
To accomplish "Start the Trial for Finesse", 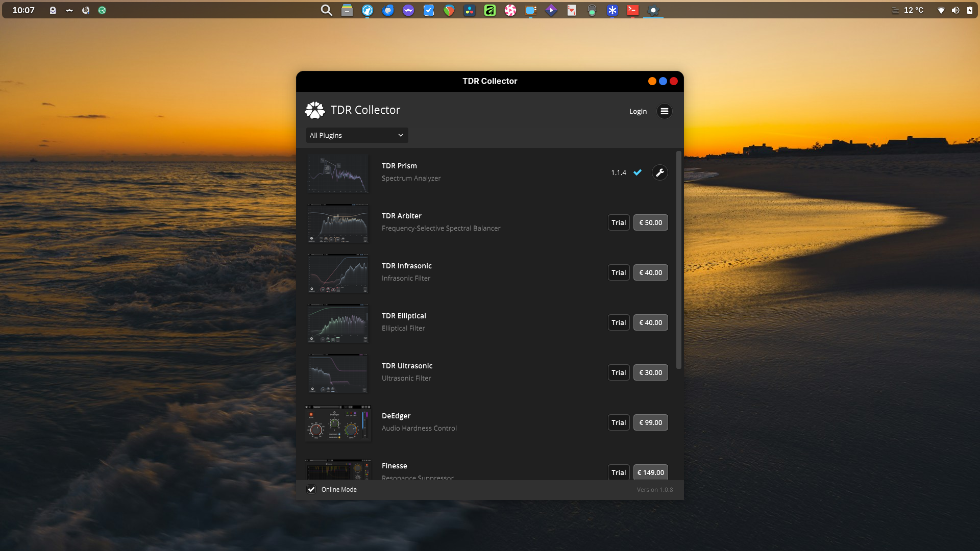I will (x=619, y=472).
